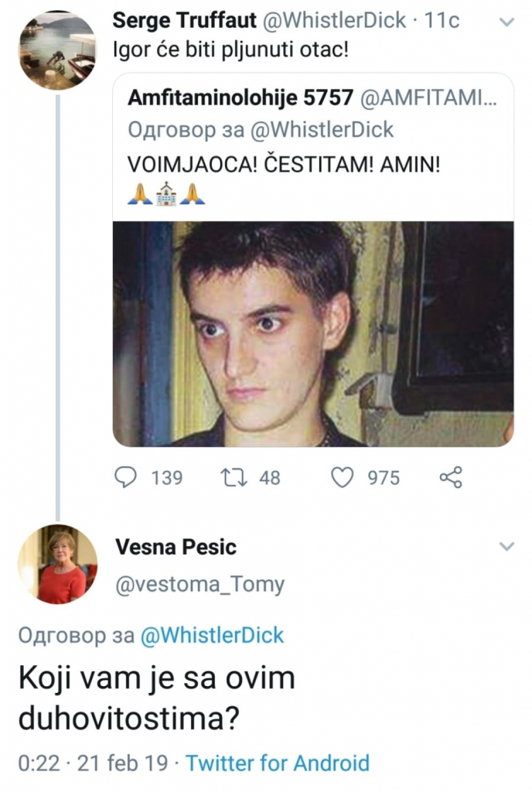Viewport: 532px width, 792px height.
Task: Open the quoted tweet text VOIMJAOCA! ČESTITAM! AMIN!
Action: (282, 165)
